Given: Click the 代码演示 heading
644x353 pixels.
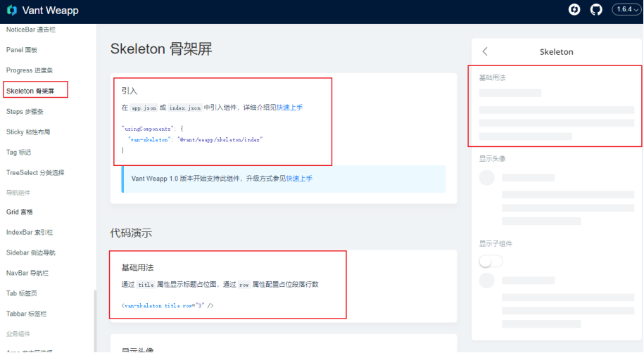Looking at the screenshot, I should [131, 233].
